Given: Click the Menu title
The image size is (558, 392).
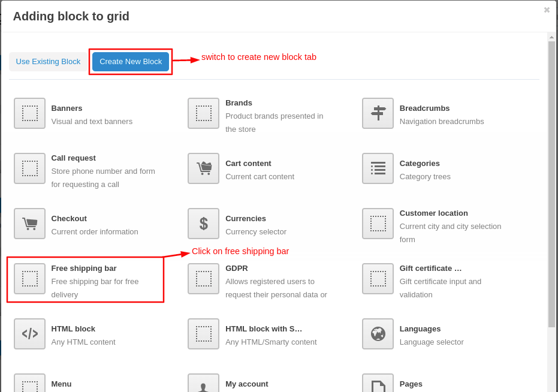Looking at the screenshot, I should [61, 384].
